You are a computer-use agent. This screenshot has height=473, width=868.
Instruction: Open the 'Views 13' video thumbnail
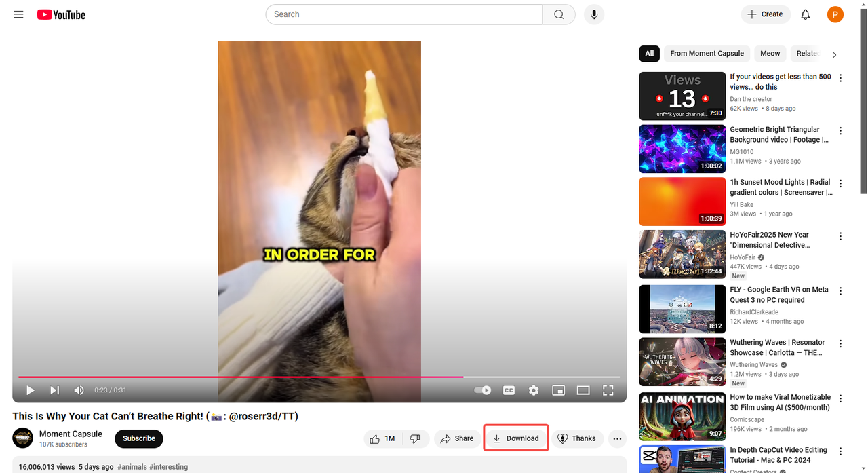682,96
